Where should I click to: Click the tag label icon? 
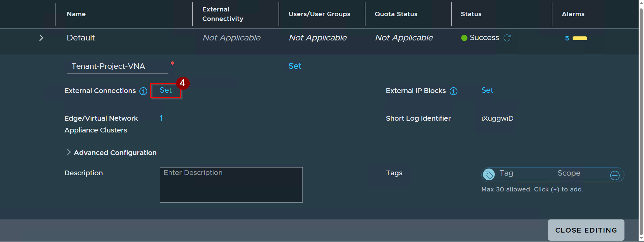[x=489, y=175]
